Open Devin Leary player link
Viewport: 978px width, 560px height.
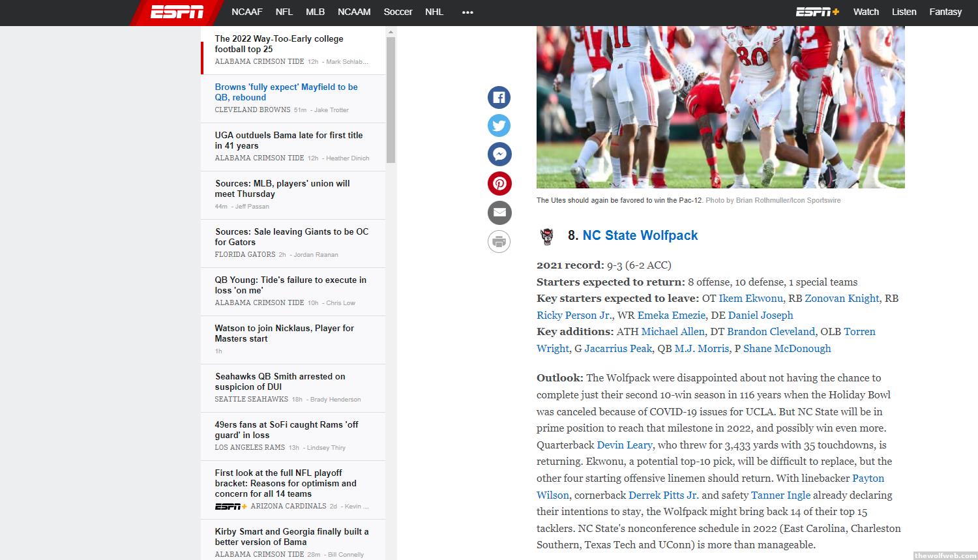625,445
